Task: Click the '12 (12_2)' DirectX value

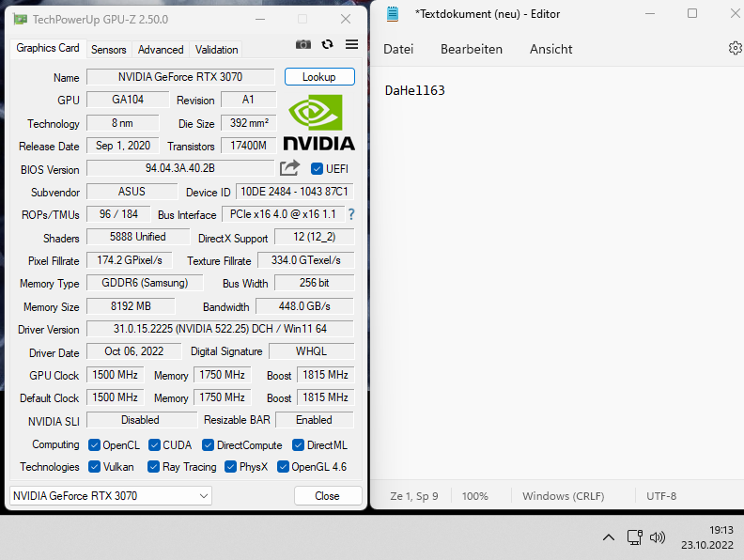Action: click(x=314, y=237)
